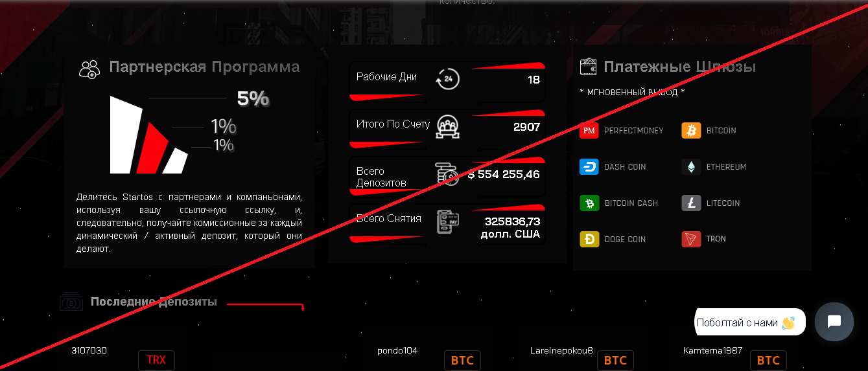
Task: Click the Всего Снятия pay terminal icon
Action: pos(447,221)
